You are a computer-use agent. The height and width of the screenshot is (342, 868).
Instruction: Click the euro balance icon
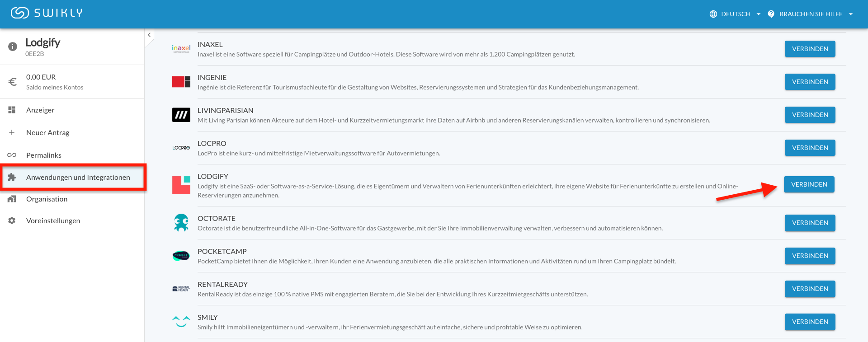(13, 82)
